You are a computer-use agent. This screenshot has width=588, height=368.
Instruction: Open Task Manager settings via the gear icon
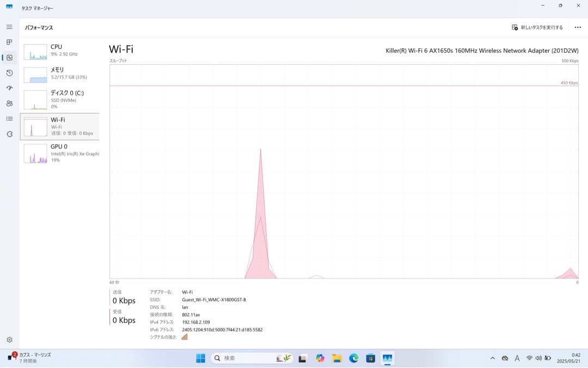pyautogui.click(x=9, y=339)
